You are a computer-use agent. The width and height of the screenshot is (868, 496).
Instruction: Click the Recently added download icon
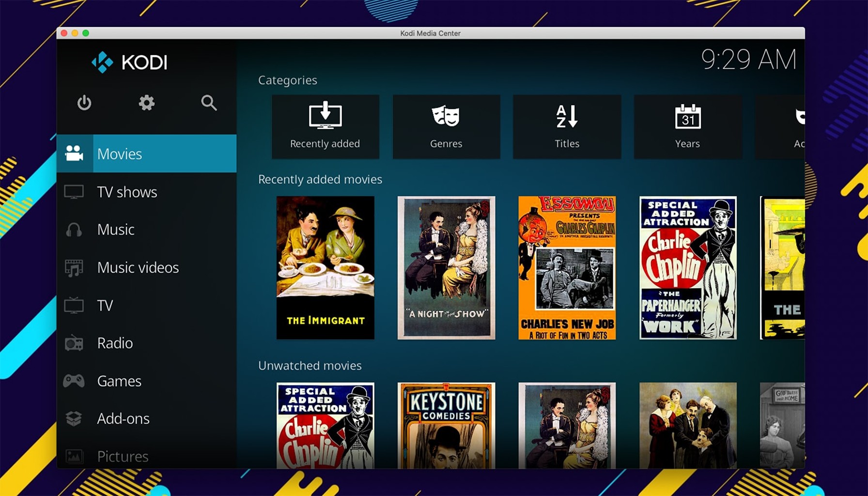click(x=325, y=115)
